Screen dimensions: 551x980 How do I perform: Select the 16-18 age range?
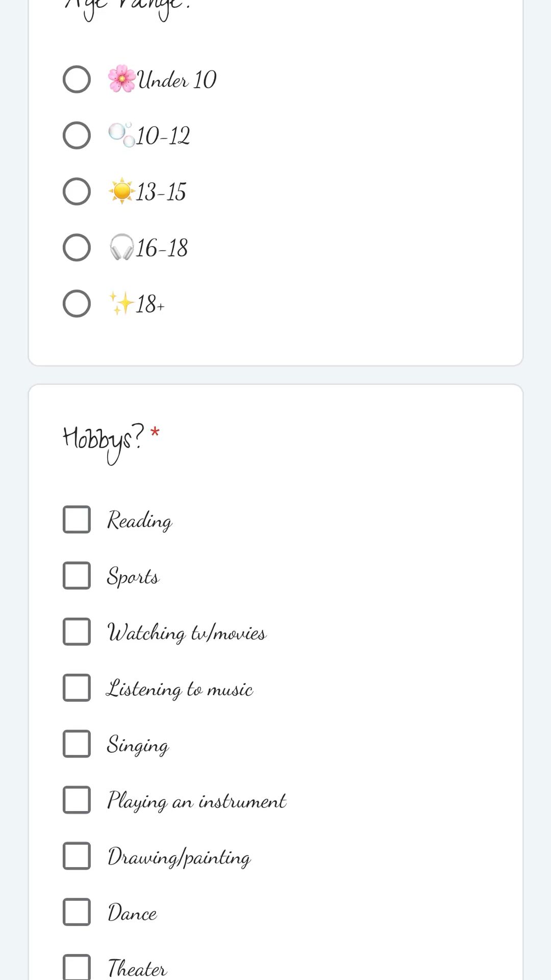[x=77, y=248]
